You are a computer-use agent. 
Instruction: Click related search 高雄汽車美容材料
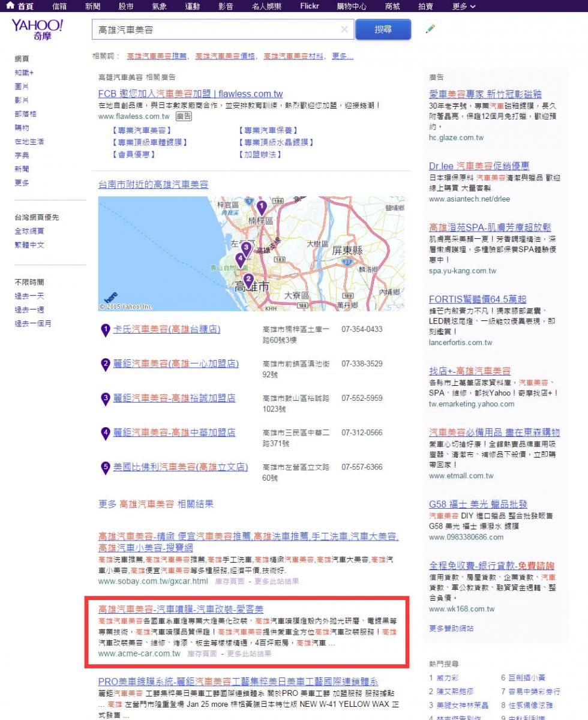(x=293, y=56)
